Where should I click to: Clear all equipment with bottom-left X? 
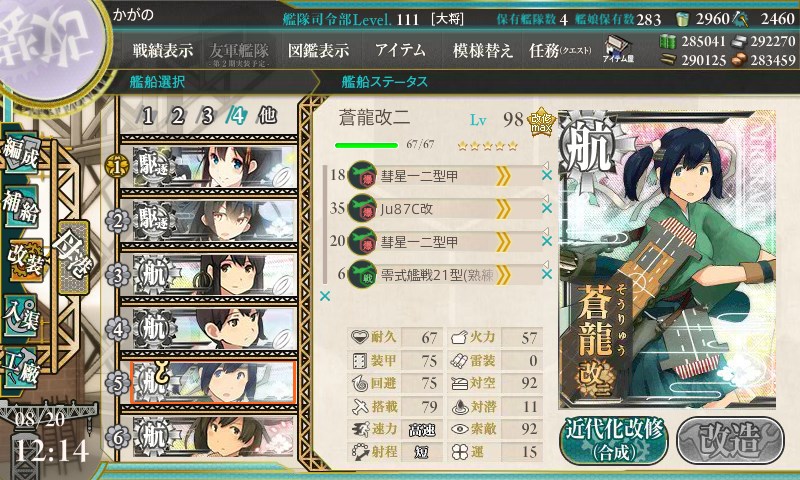[324, 296]
